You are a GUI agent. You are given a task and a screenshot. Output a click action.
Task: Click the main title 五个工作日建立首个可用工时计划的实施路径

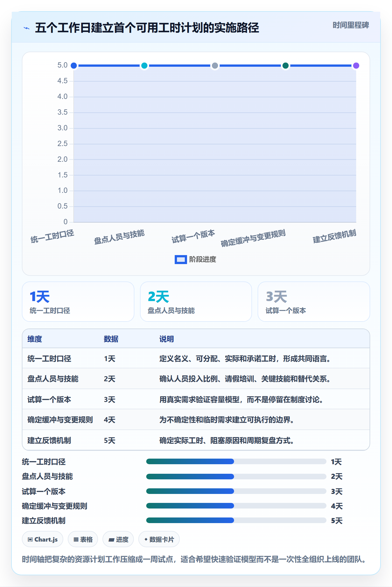(x=147, y=28)
